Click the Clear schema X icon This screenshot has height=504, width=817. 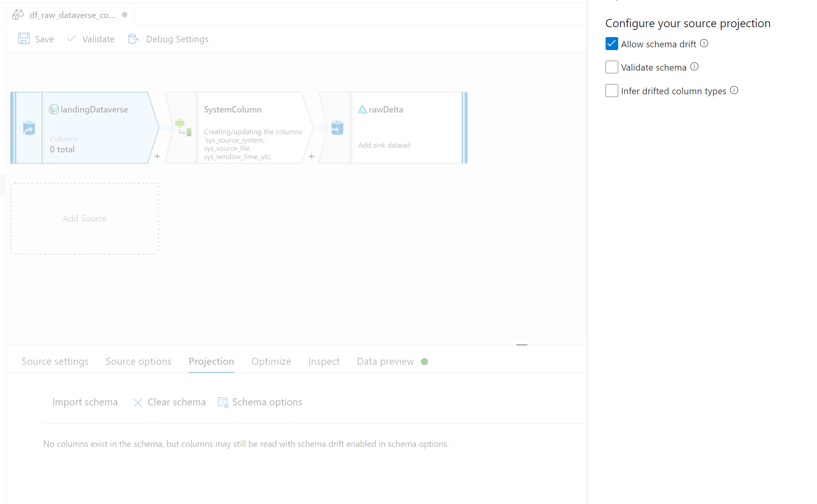[138, 402]
